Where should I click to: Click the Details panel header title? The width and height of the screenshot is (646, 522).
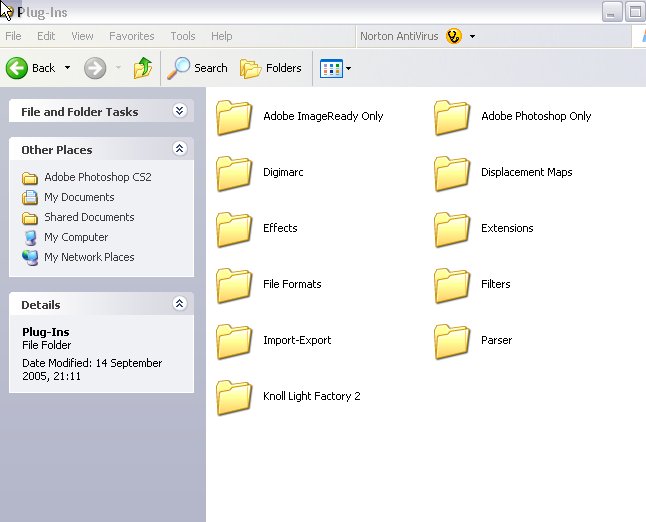[x=41, y=305]
